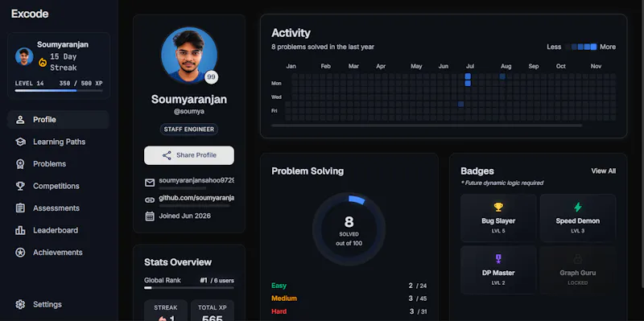Click the horizontal scrollbar under activity grid
This screenshot has width=644, height=321.
point(427,126)
